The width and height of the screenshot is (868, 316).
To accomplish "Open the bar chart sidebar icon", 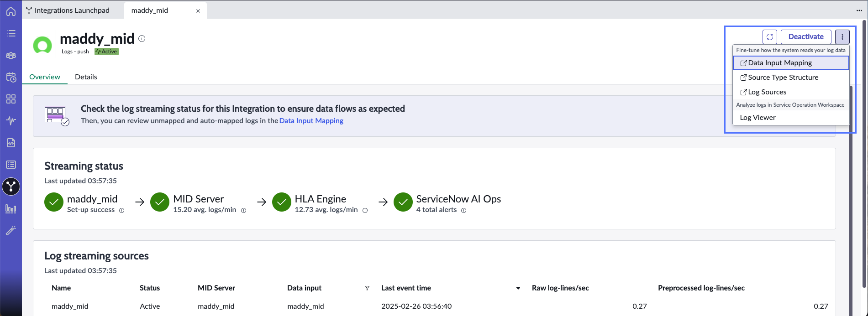I will (11, 209).
